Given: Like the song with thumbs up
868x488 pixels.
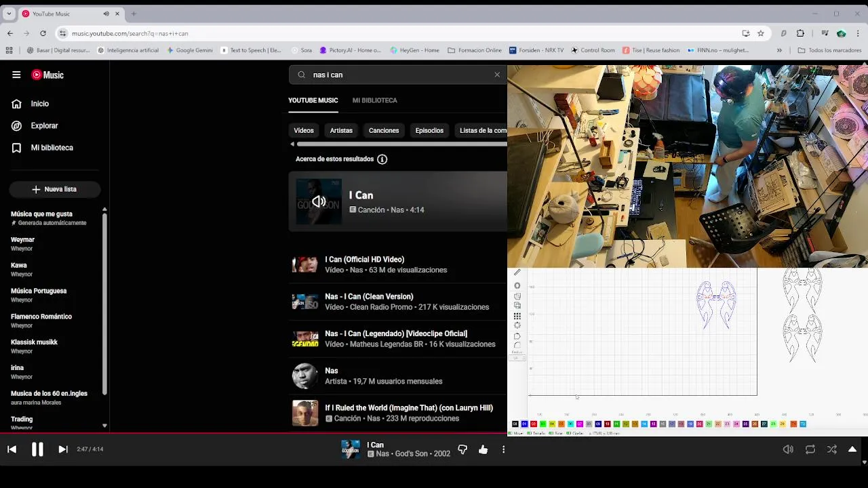Looking at the screenshot, I should coord(483,449).
